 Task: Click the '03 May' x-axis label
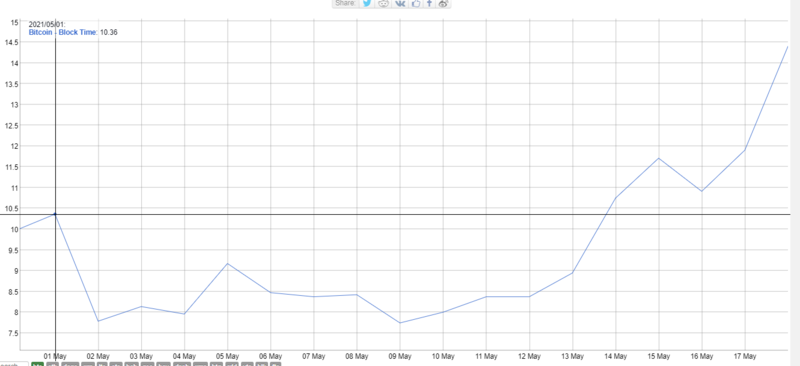141,356
